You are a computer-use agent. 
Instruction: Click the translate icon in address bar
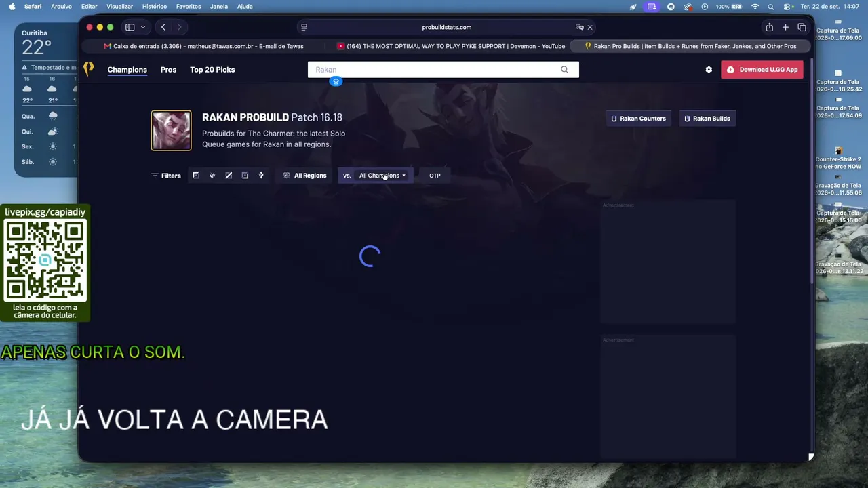579,27
